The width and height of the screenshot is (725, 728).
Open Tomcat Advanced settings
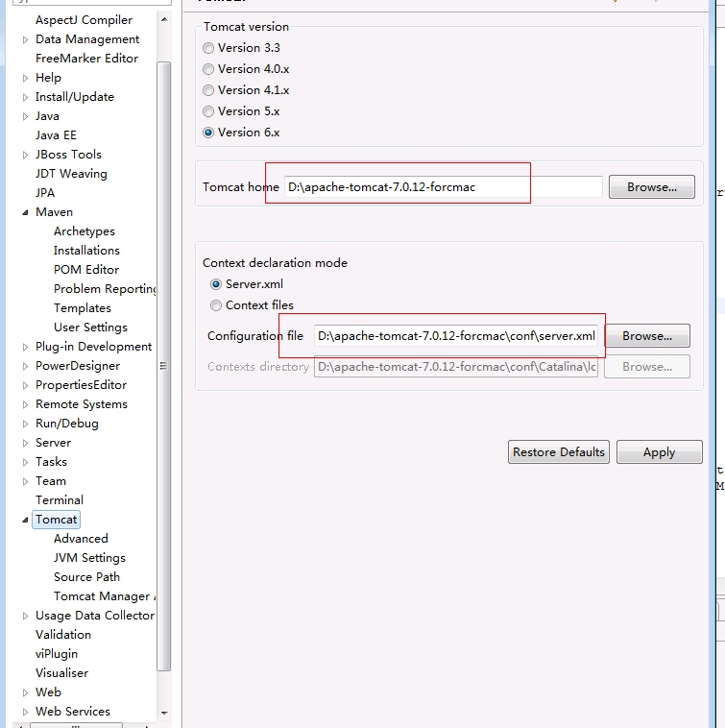click(x=81, y=539)
